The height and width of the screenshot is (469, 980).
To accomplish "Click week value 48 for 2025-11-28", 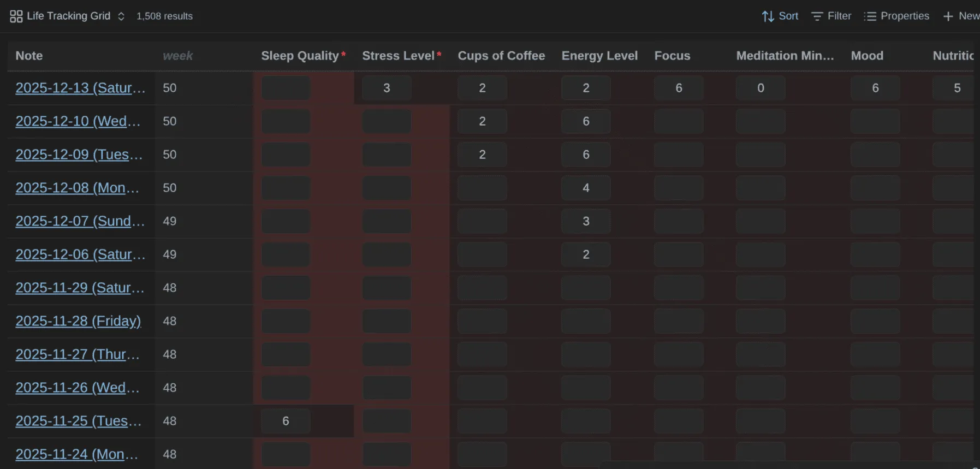I will coord(170,321).
